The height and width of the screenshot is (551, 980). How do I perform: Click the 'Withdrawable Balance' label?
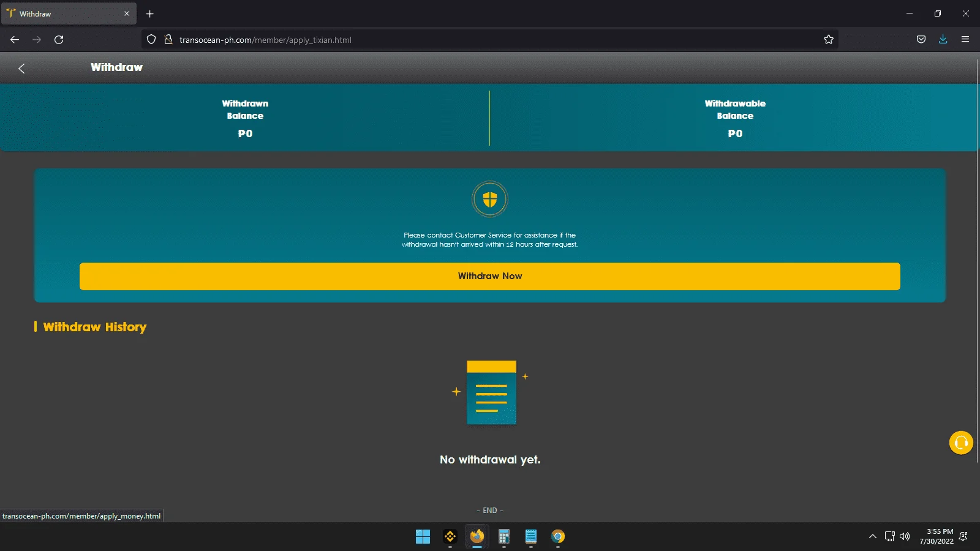[x=735, y=110]
